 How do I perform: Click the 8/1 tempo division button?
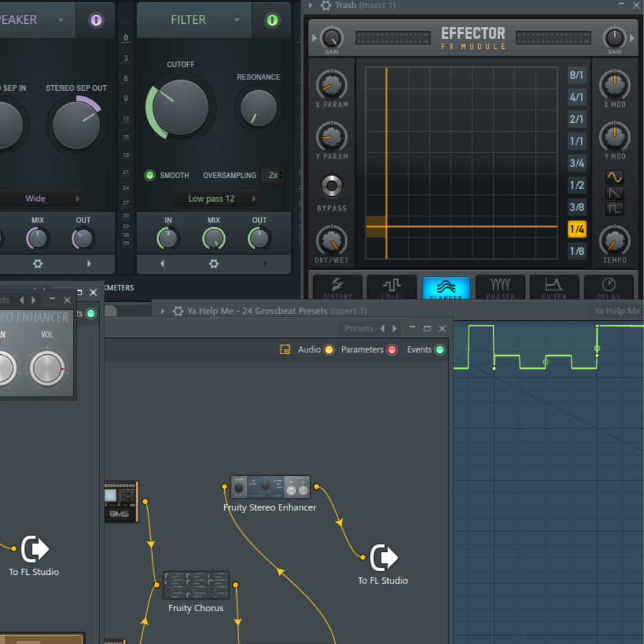coord(576,75)
